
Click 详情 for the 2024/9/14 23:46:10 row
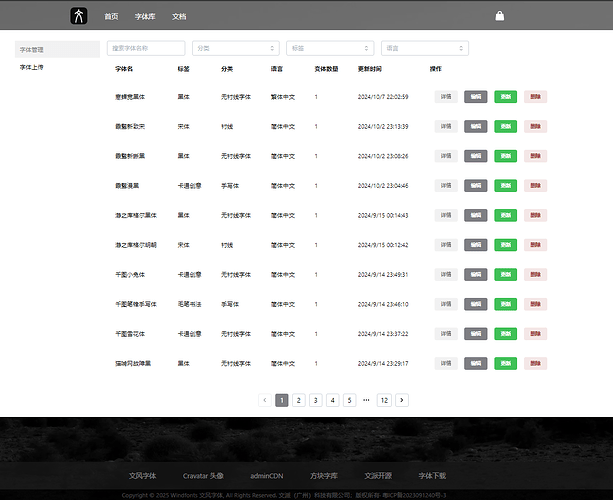click(446, 304)
